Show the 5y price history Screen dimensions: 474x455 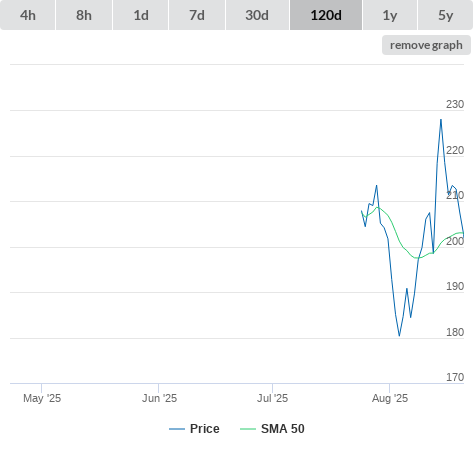click(x=446, y=15)
